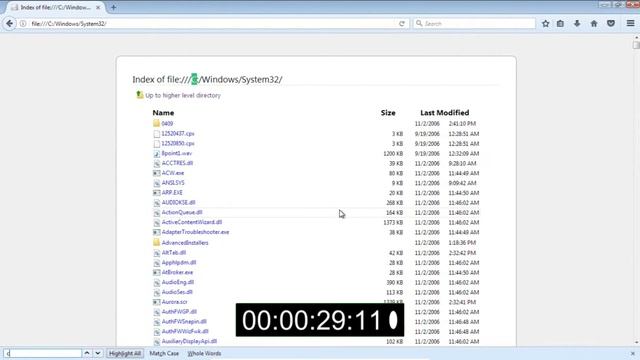The width and height of the screenshot is (640, 360).
Task: Click modified time 2:41:10 PM of 0409
Action: 462,123
